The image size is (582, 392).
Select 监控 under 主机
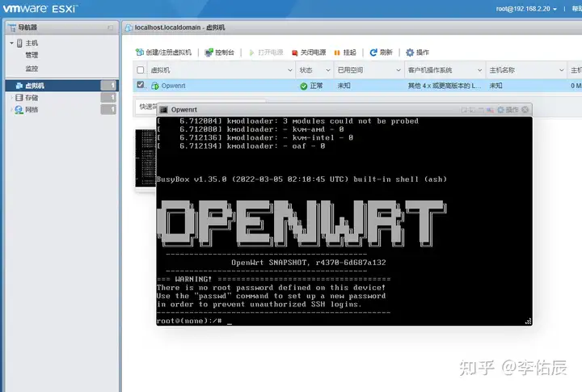(x=32, y=69)
